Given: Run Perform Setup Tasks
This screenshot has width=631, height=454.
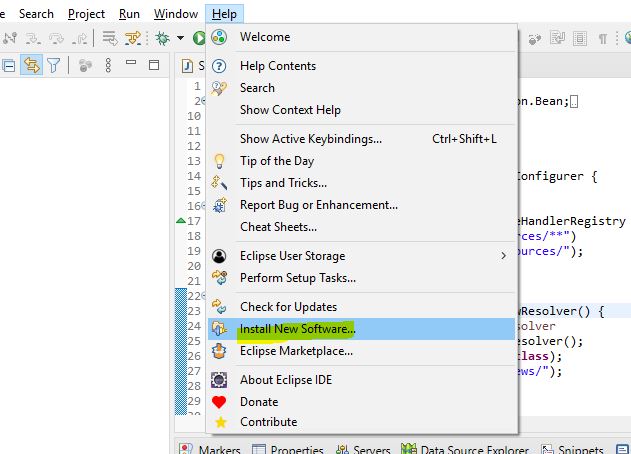Looking at the screenshot, I should 361,278.
